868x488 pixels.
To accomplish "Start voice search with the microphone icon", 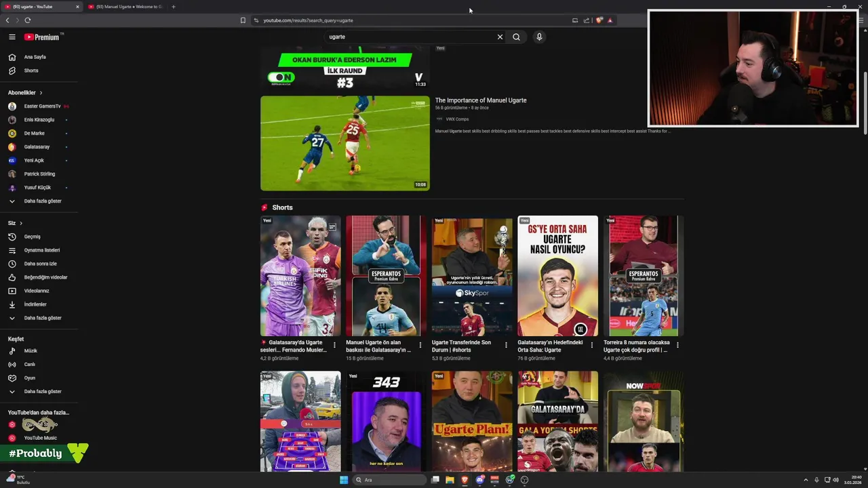I will tap(539, 37).
